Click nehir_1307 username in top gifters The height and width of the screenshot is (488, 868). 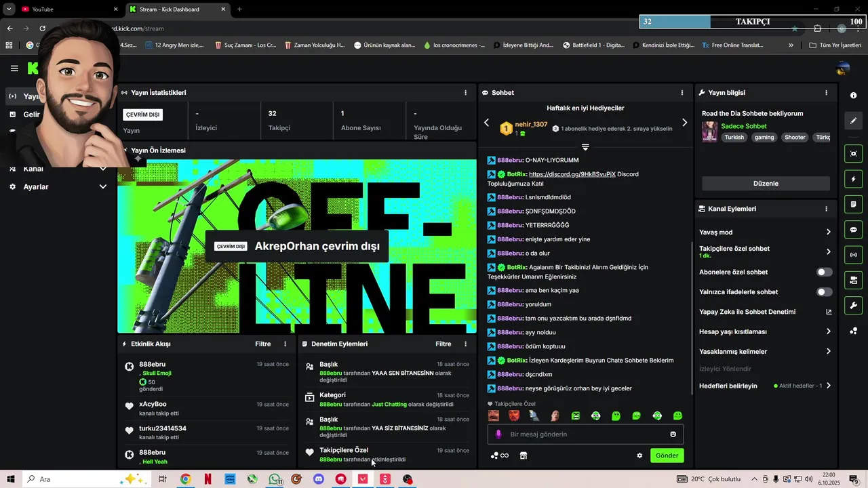coord(531,125)
